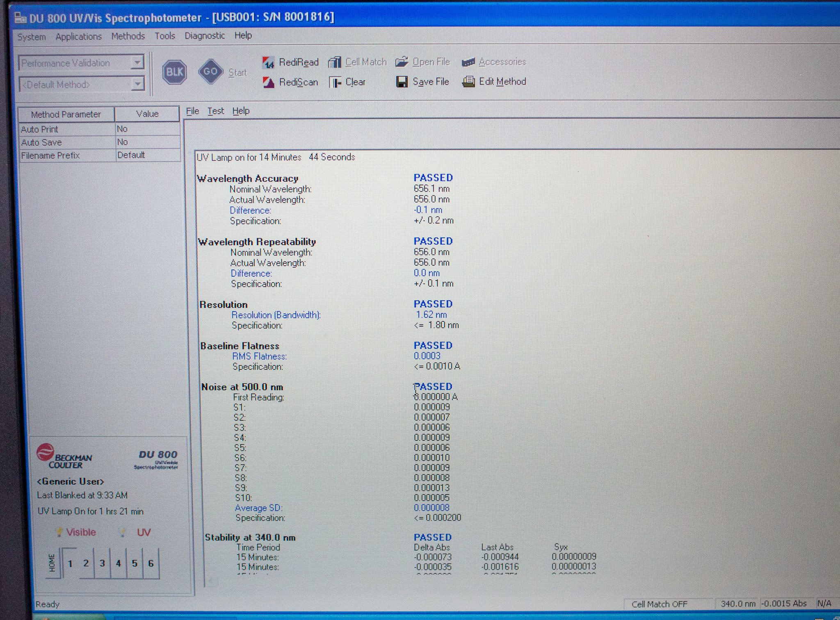Open the Applications menu

78,36
